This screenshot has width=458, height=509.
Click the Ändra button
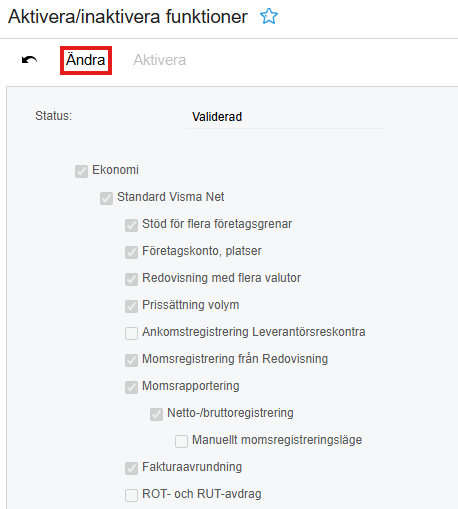click(86, 60)
